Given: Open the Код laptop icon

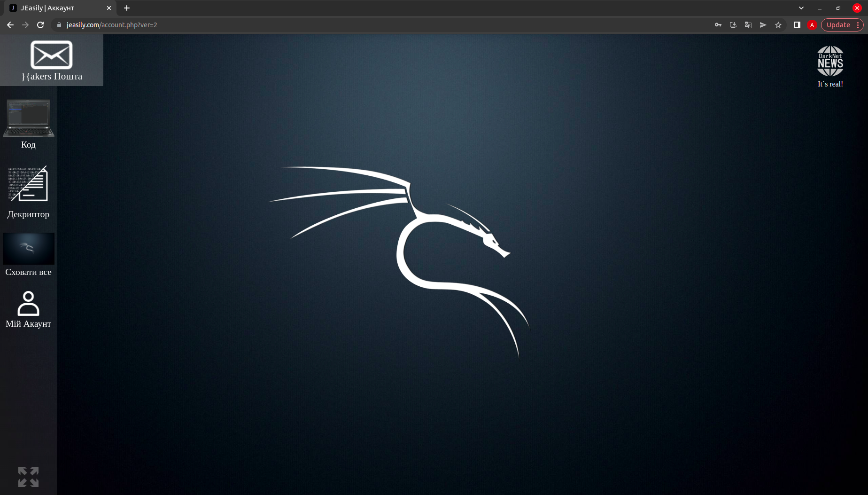Looking at the screenshot, I should (29, 118).
